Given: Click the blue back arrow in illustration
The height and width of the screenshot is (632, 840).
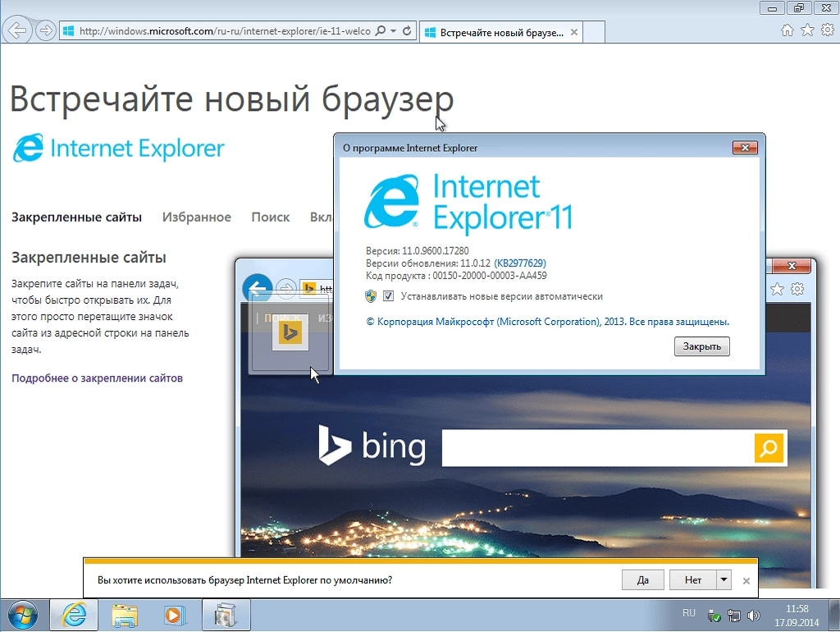Looking at the screenshot, I should 258,289.
